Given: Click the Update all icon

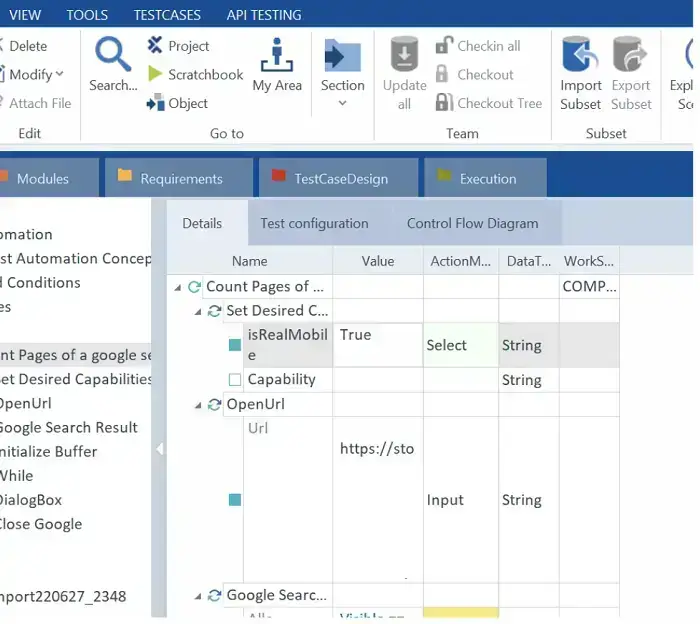Looking at the screenshot, I should 404,54.
